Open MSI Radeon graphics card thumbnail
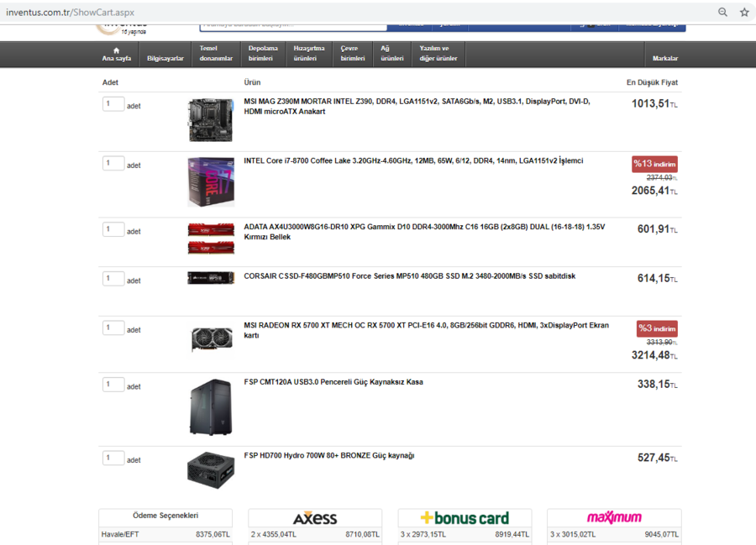Viewport: 756px width, 545px height. (212, 338)
